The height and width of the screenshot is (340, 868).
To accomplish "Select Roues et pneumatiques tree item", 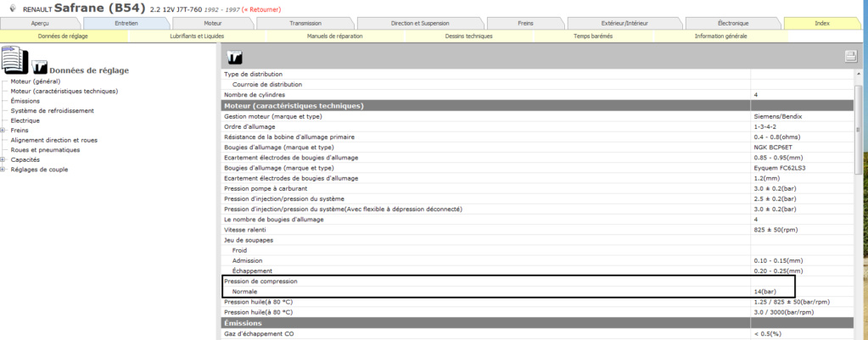I will coord(45,150).
